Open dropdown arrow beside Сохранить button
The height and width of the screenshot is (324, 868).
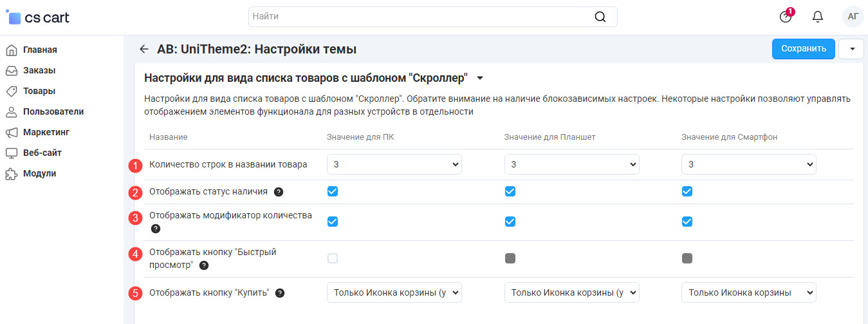tap(851, 49)
